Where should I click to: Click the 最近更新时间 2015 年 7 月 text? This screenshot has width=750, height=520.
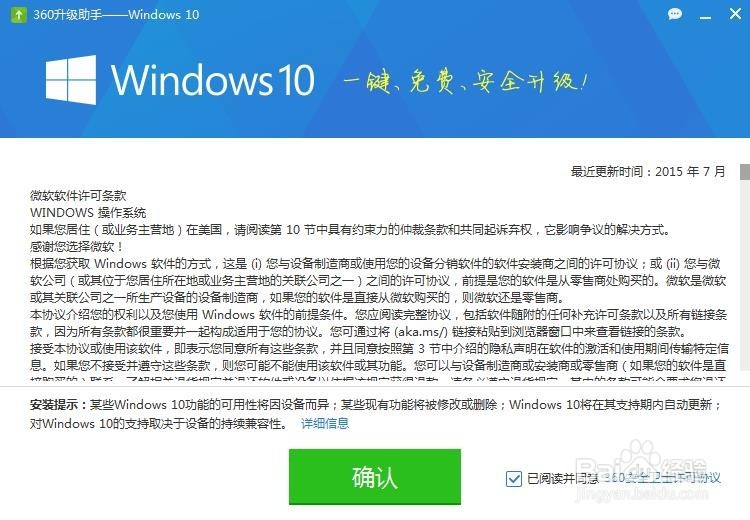pyautogui.click(x=648, y=171)
